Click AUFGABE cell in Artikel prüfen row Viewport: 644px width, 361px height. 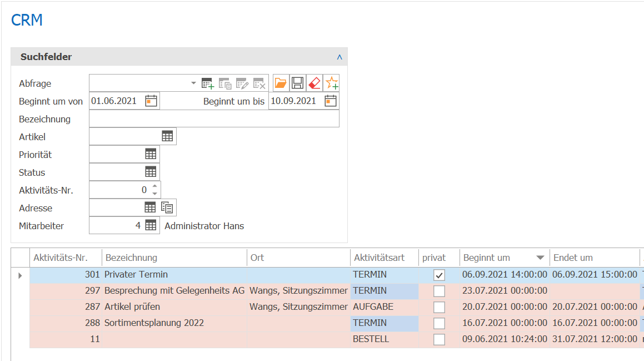(x=385, y=306)
